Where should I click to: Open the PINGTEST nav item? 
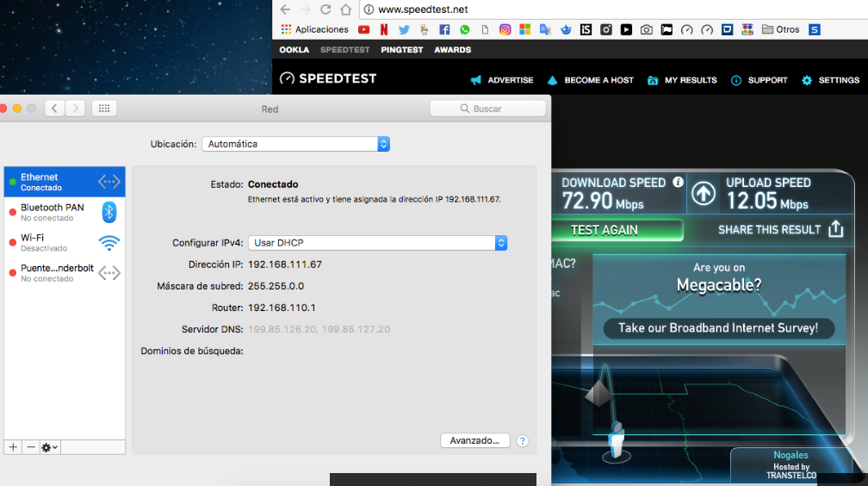point(402,50)
